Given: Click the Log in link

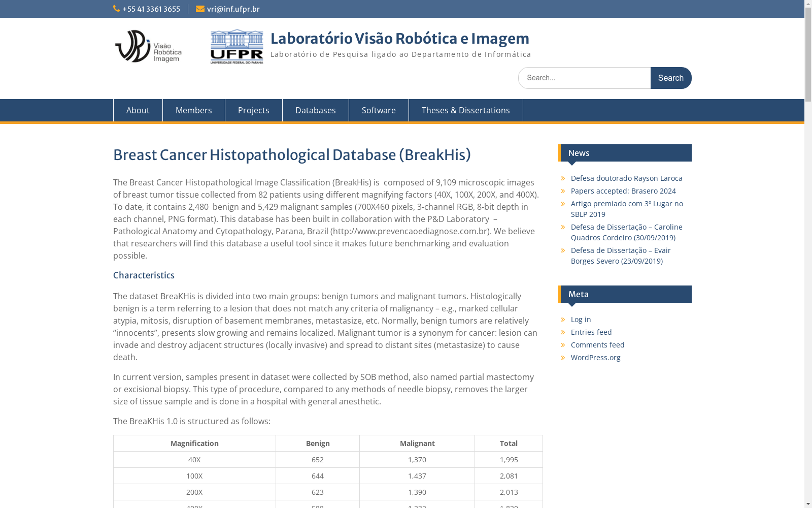Looking at the screenshot, I should (x=581, y=320).
